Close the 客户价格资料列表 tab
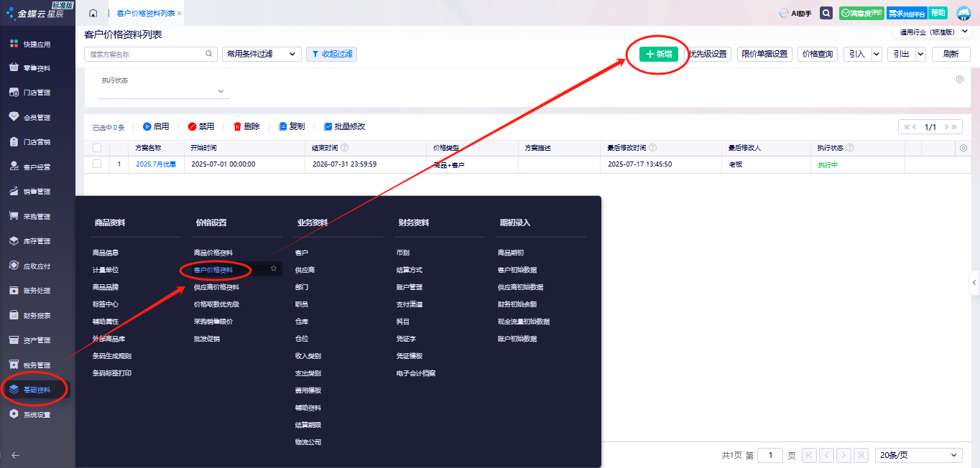Viewport: 980px width, 468px height. pyautogui.click(x=179, y=14)
